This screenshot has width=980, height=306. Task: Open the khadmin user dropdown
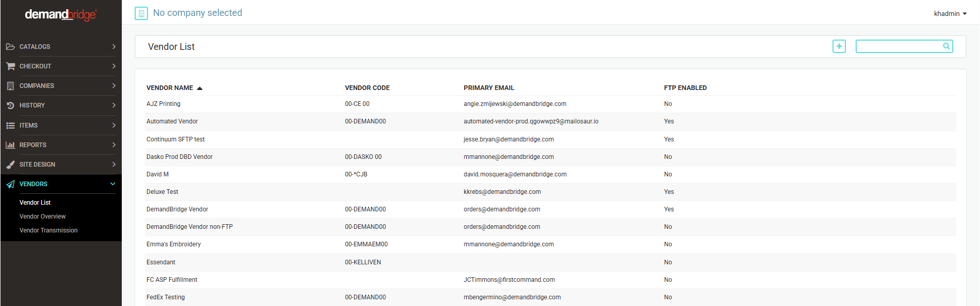pyautogui.click(x=950, y=14)
